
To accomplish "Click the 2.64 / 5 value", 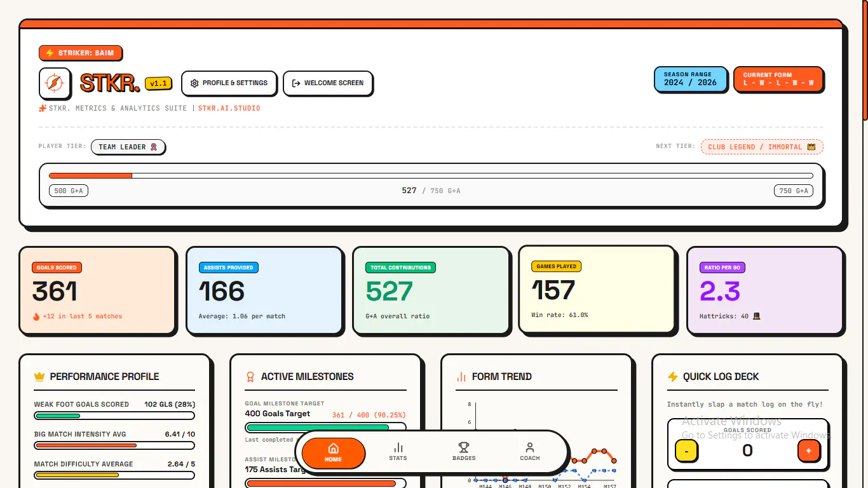I will coord(181,464).
